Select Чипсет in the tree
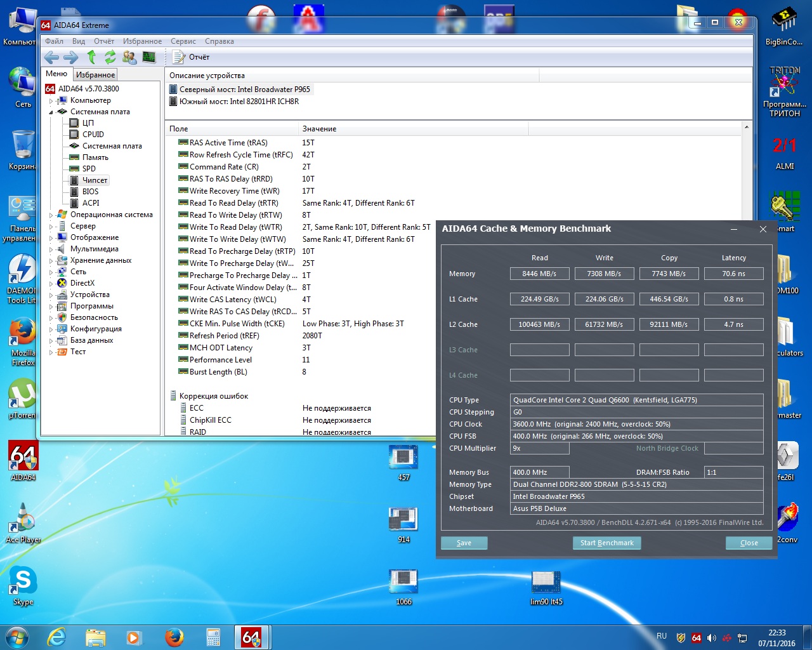 [x=95, y=180]
